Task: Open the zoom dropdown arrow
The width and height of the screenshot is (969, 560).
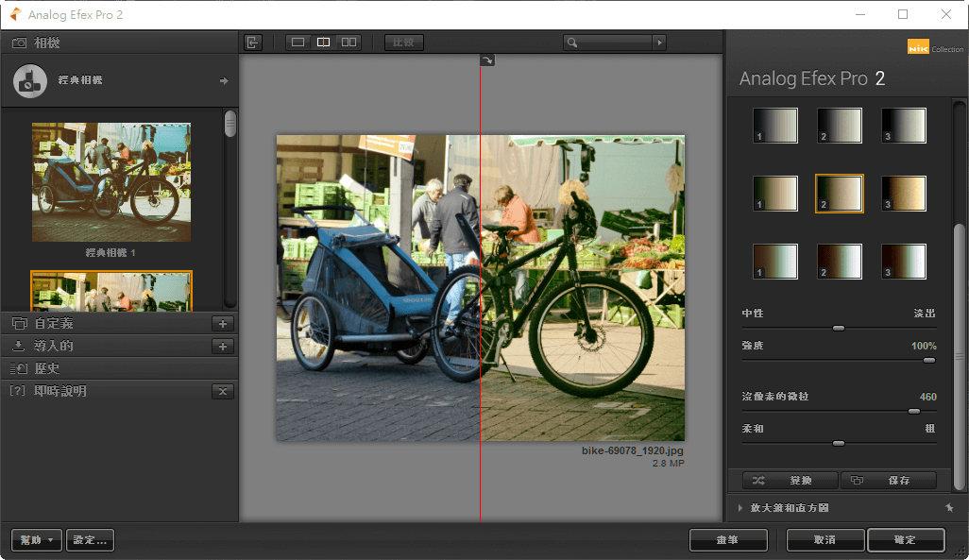Action: (x=659, y=42)
